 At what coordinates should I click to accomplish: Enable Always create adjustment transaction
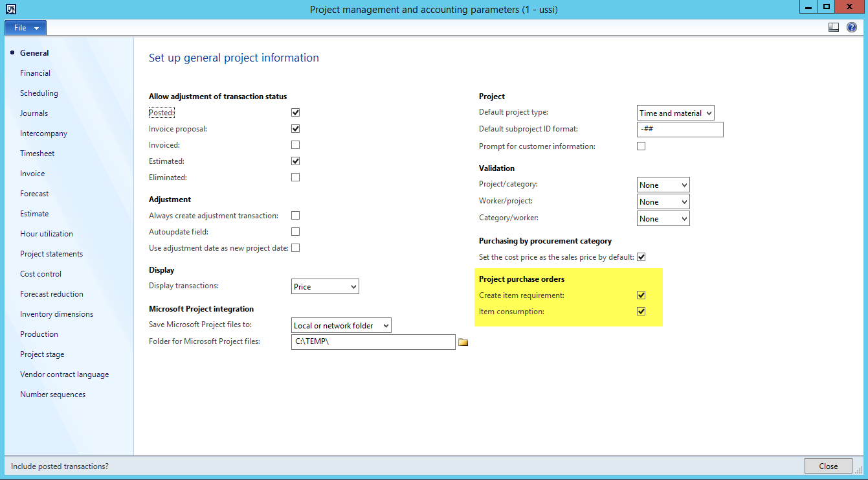point(296,216)
